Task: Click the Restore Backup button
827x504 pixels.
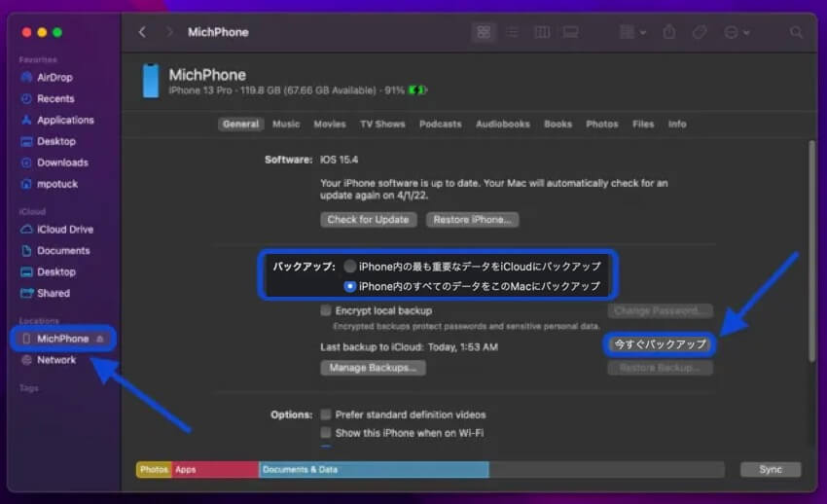Action: point(660,368)
